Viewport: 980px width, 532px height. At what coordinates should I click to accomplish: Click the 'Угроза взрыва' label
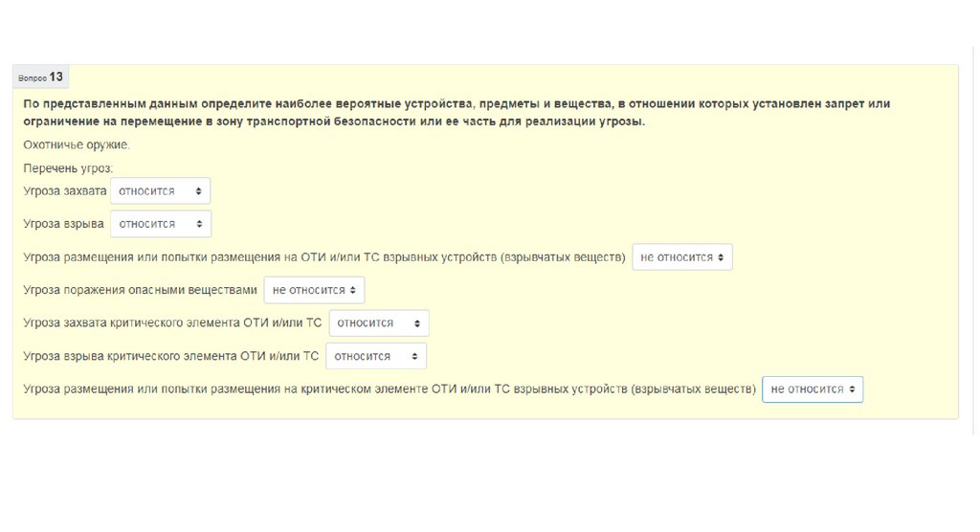tap(63, 224)
